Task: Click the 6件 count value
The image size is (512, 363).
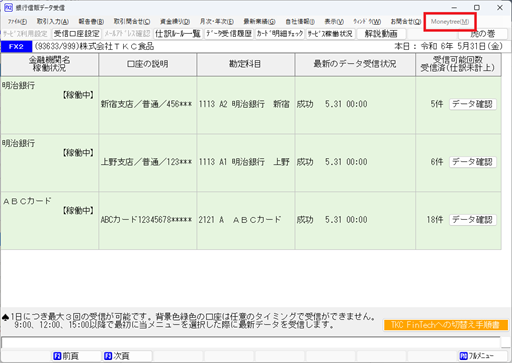Action: pos(437,162)
